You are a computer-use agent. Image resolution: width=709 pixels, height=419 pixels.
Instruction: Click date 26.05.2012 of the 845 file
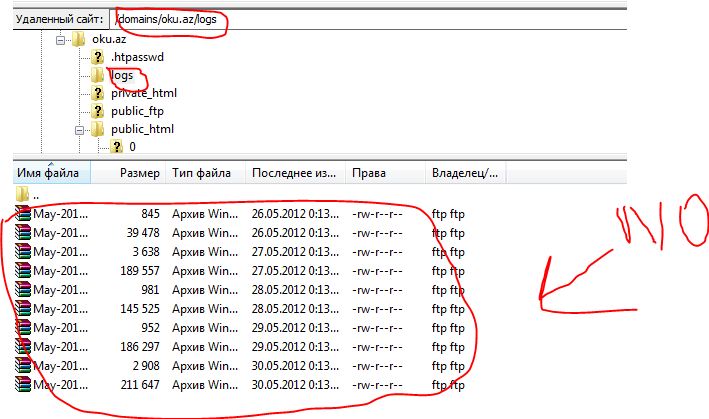click(x=295, y=213)
